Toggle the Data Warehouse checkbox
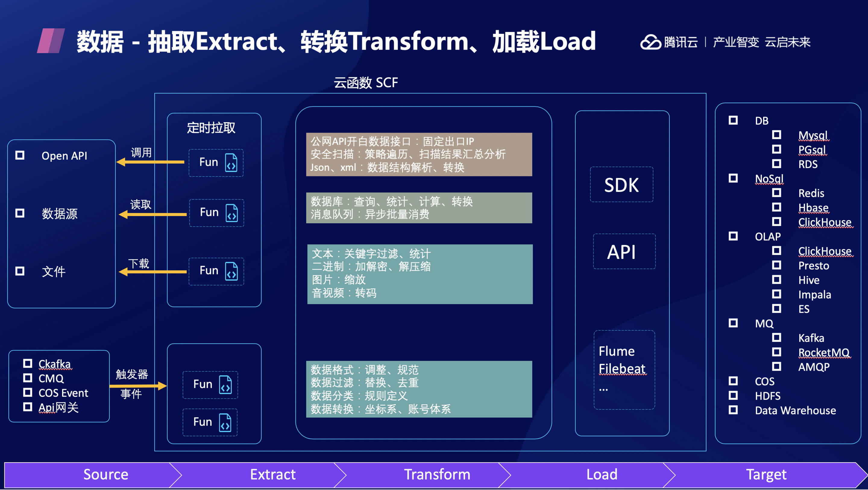The width and height of the screenshot is (868, 490). click(733, 410)
